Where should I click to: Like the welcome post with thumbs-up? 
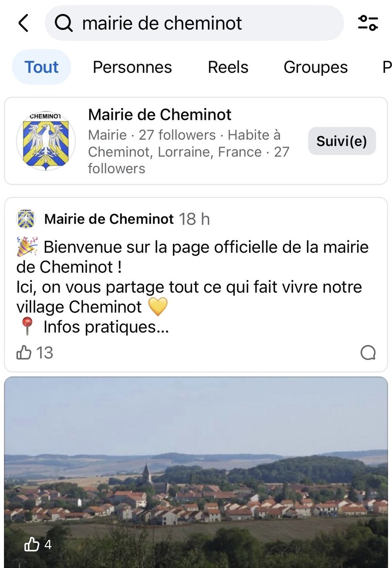(x=24, y=352)
